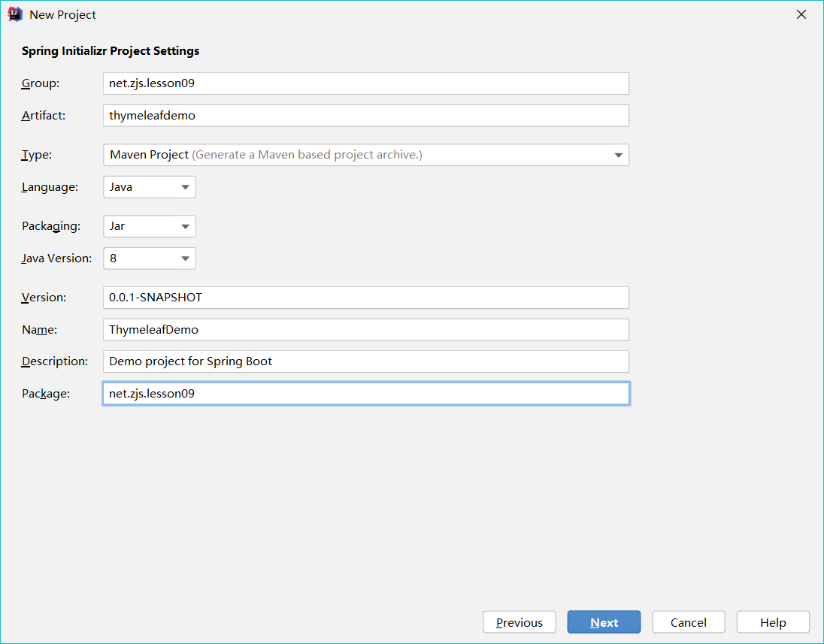Click the Type label

tap(37, 155)
